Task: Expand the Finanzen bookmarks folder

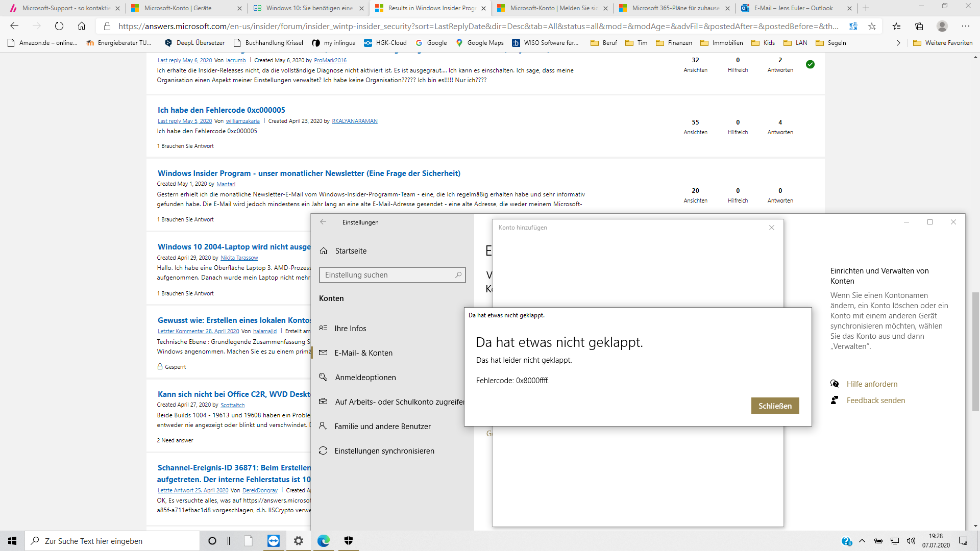Action: coord(674,43)
